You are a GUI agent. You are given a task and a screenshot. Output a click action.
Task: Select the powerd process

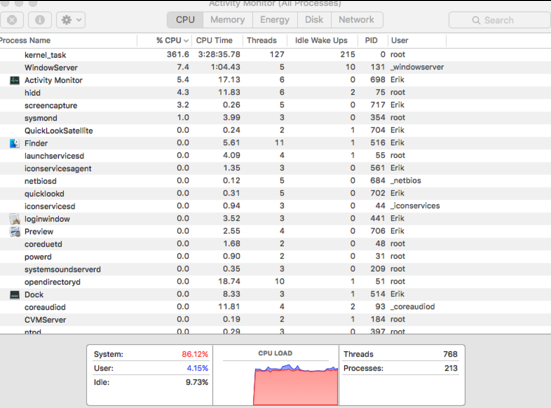(x=38, y=257)
